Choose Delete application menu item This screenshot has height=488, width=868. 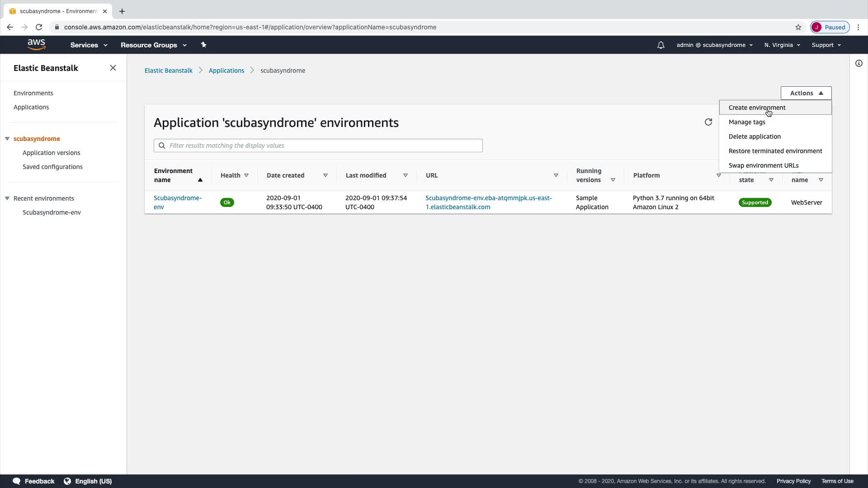click(x=754, y=136)
